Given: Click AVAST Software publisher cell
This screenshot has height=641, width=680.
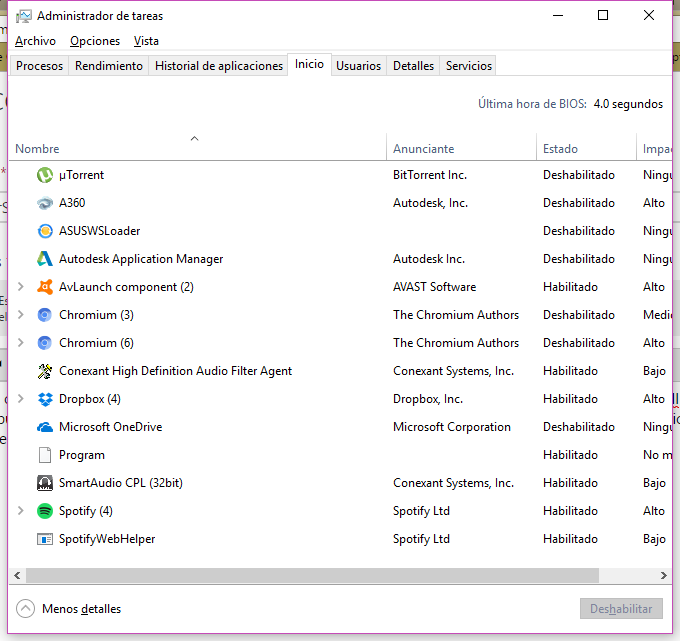Looking at the screenshot, I should click(435, 287).
